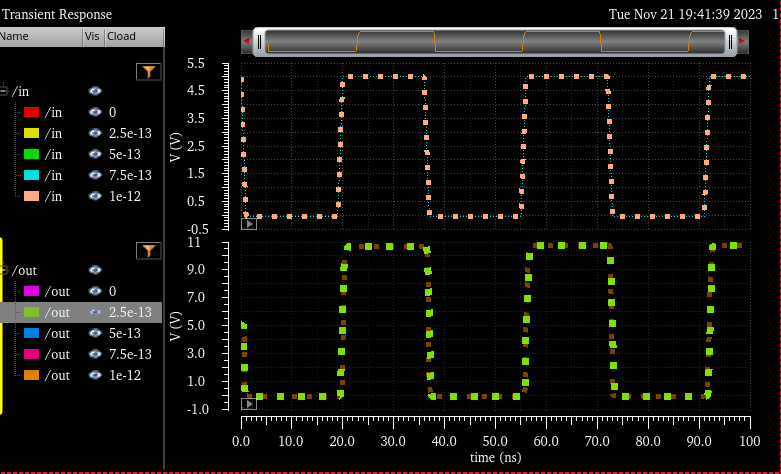Click the time (ns) axis label
Viewport: 781px width, 474px height.
click(x=494, y=457)
